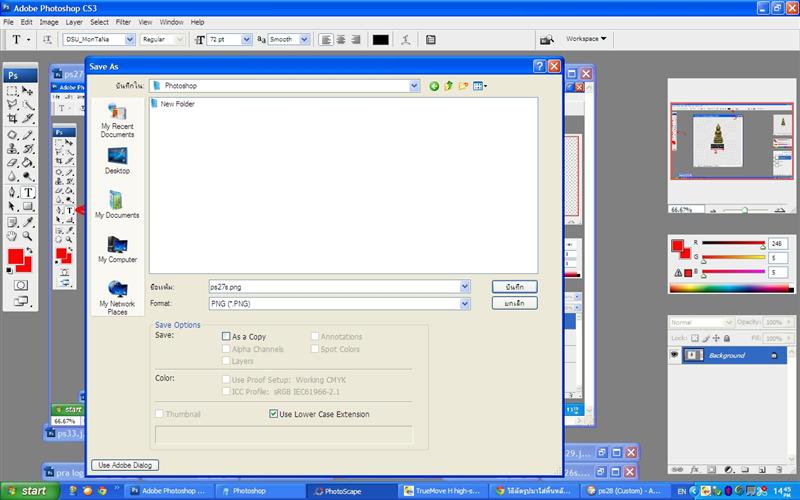The image size is (800, 500).
Task: Click the Create Warped Text icon
Action: click(405, 40)
